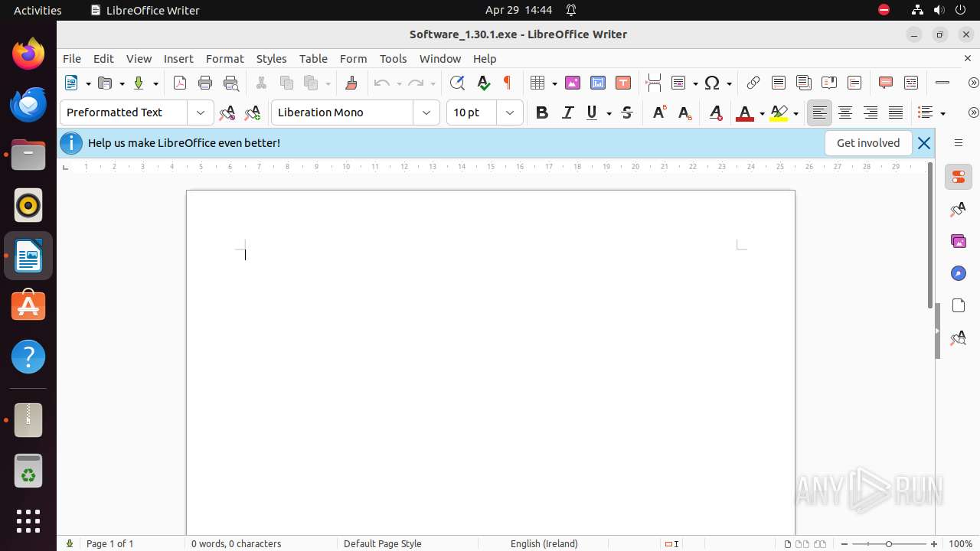The image size is (980, 551).
Task: Toggle Bold formatting
Action: [542, 112]
